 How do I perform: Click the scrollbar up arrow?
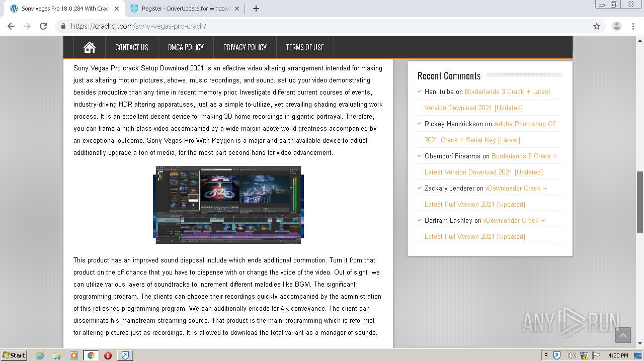point(640,40)
